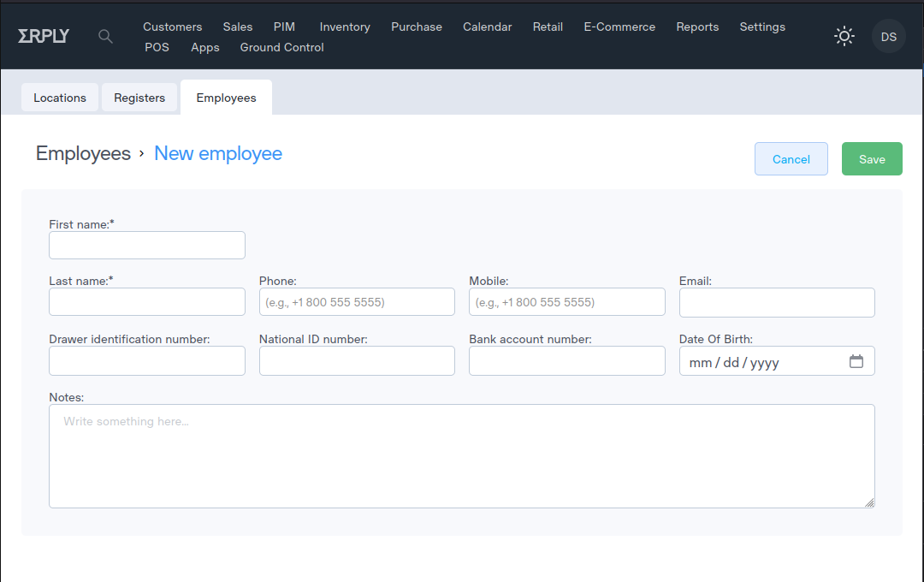Open the Settings menu
Image resolution: width=924 pixels, height=582 pixels.
762,27
